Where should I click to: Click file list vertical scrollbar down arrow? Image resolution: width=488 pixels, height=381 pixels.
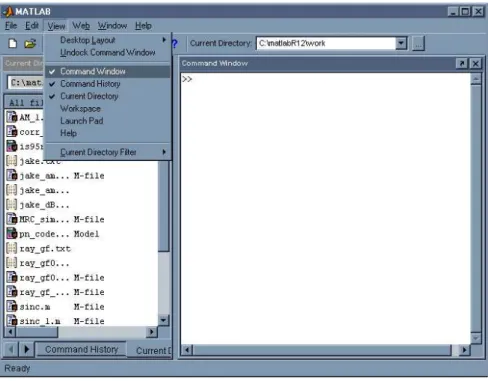tap(163, 320)
